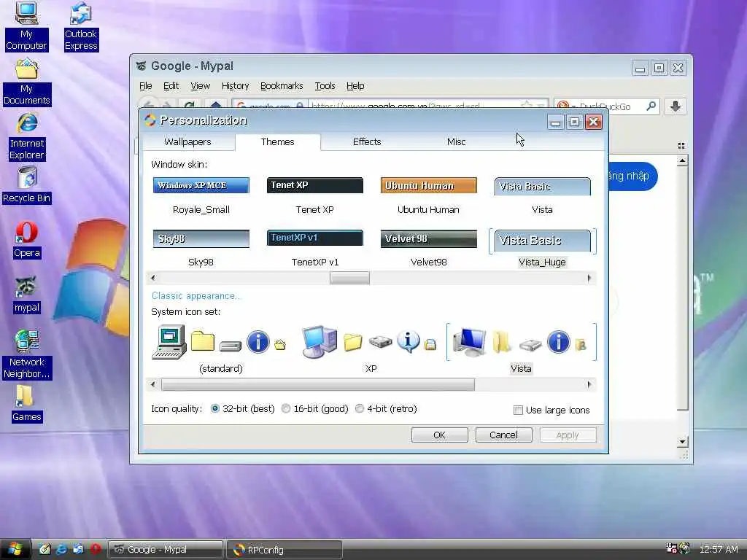
Task: Switch to the Themes tab
Action: point(277,142)
